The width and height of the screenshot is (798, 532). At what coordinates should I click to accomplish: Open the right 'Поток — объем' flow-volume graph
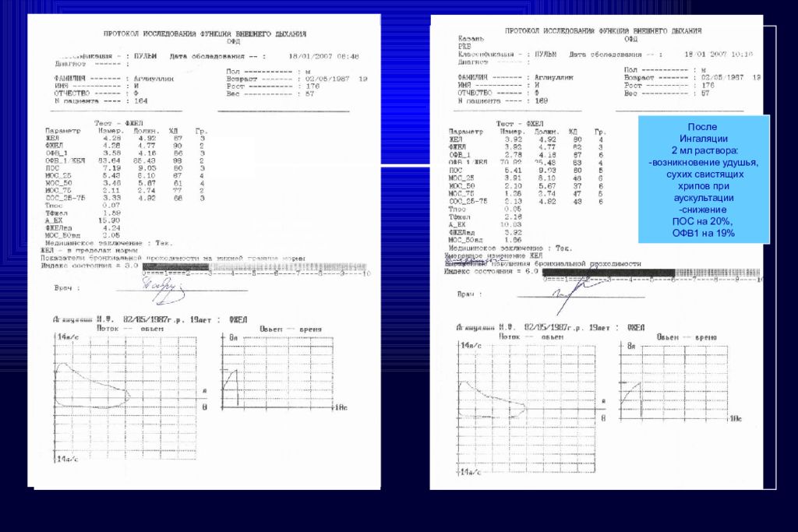tap(526, 408)
